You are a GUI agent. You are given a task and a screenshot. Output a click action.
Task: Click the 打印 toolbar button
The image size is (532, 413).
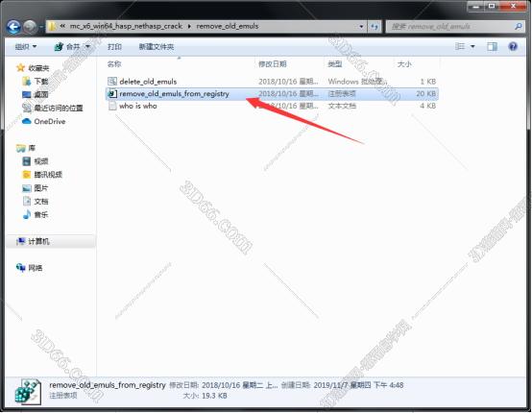click(x=114, y=46)
